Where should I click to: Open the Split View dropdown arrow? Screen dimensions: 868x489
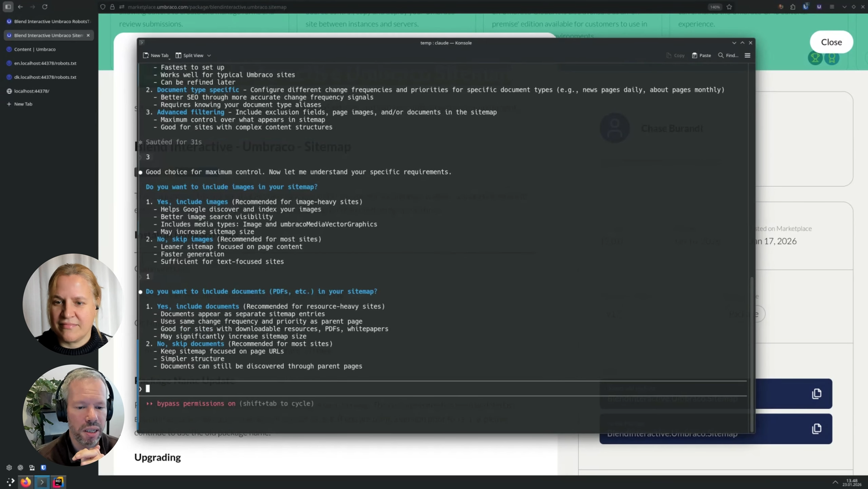pos(209,55)
